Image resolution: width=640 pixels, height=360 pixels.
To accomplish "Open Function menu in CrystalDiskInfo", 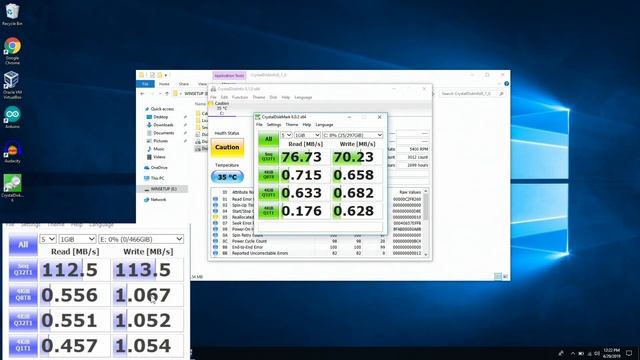I will pos(240,97).
